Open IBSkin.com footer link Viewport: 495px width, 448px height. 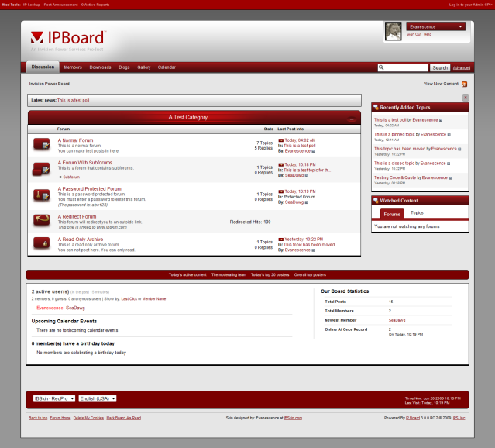coord(293,418)
